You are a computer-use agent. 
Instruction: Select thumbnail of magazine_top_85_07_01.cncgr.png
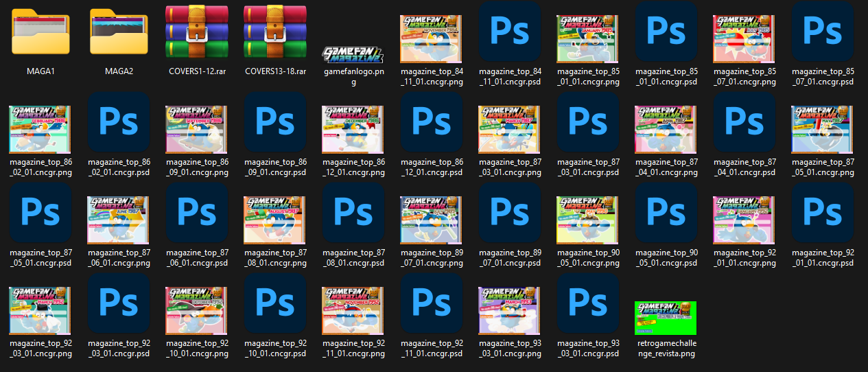744,39
